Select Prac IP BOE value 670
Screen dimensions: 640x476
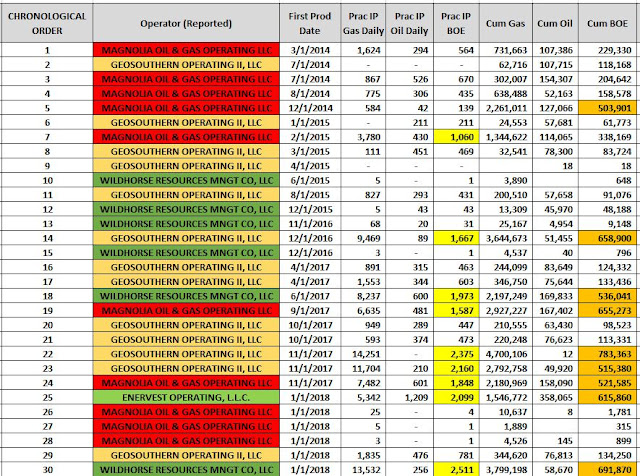tap(456, 79)
